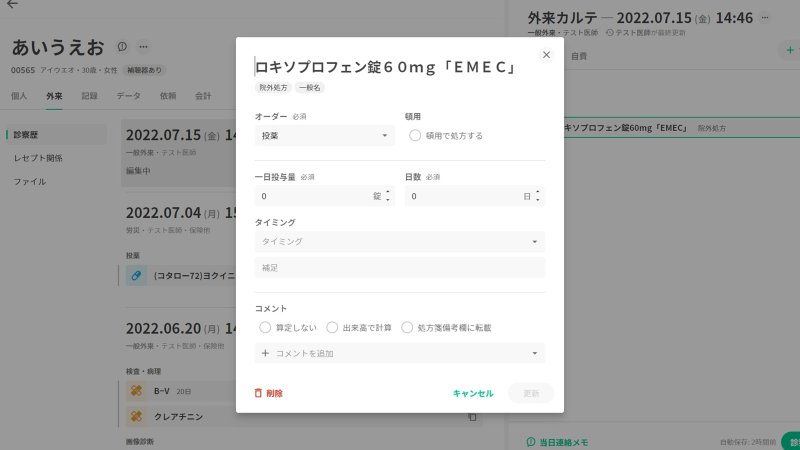Screen dimensions: 800x450
Task: Select the 頓用で処方する radio option
Action: tap(415, 135)
